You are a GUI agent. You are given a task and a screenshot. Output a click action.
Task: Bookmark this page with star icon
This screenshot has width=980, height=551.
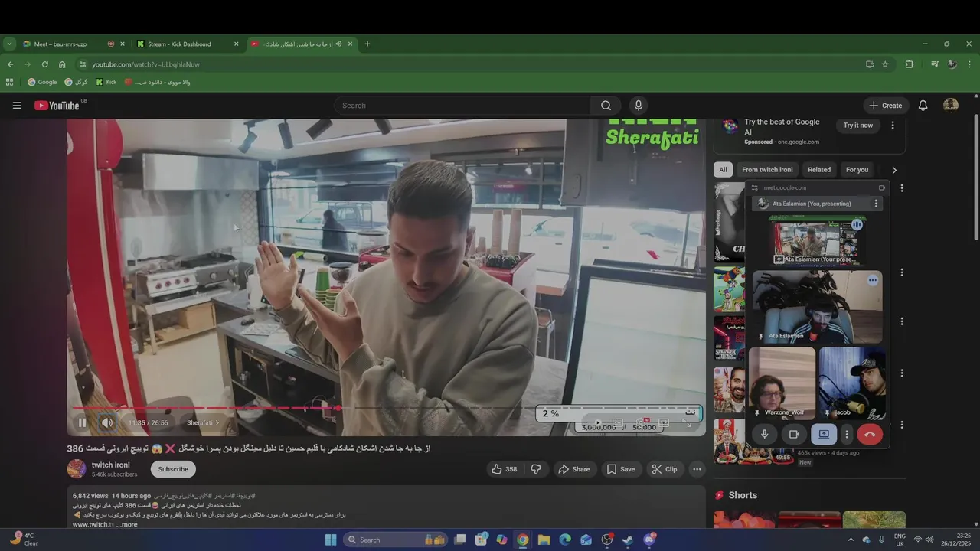click(x=885, y=64)
